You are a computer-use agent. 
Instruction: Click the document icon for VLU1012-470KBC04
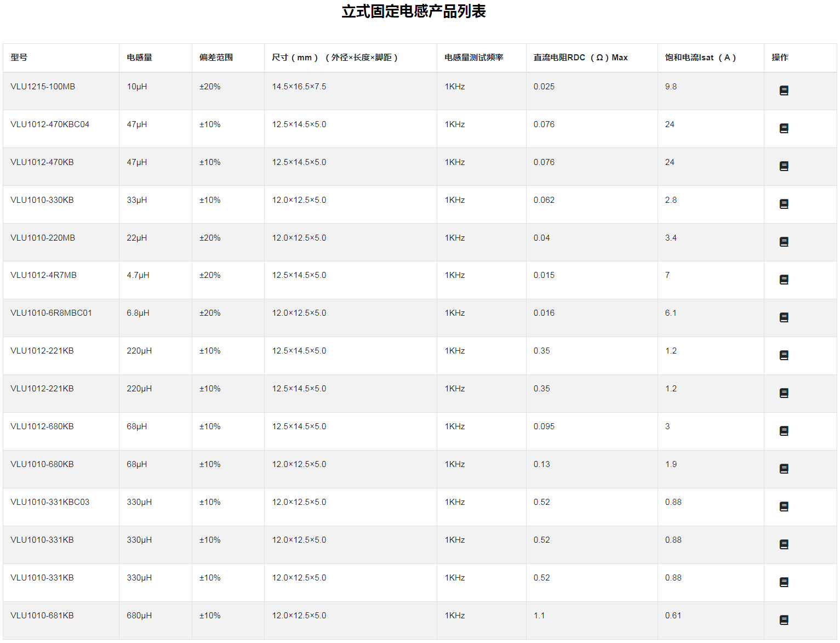(784, 128)
